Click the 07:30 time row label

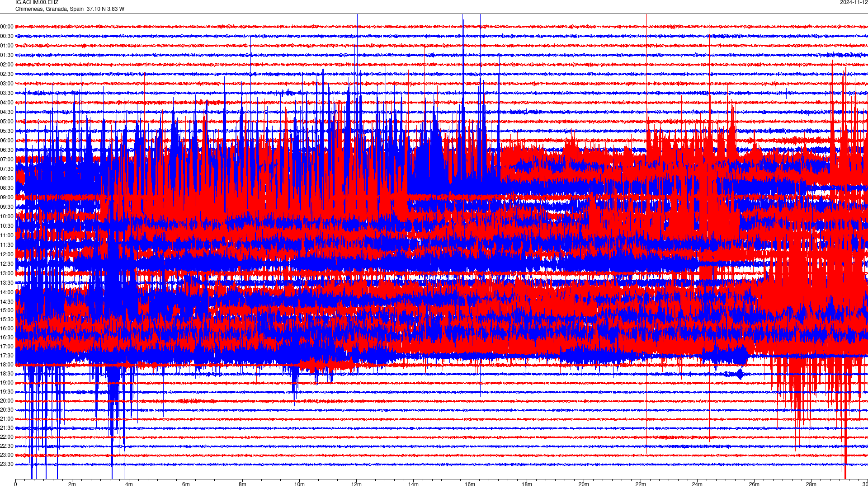[7, 169]
